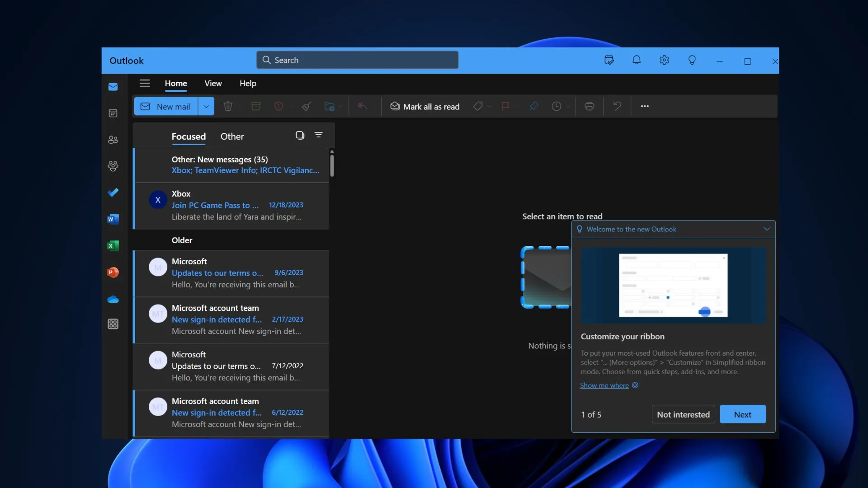Expand the Welcome to new Outlook chevron
Viewport: 868px width, 488px height.
tap(767, 229)
